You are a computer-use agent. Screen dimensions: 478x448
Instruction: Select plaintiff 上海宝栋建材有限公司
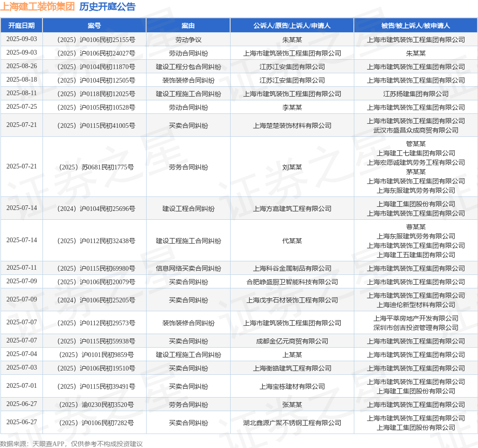292,386
